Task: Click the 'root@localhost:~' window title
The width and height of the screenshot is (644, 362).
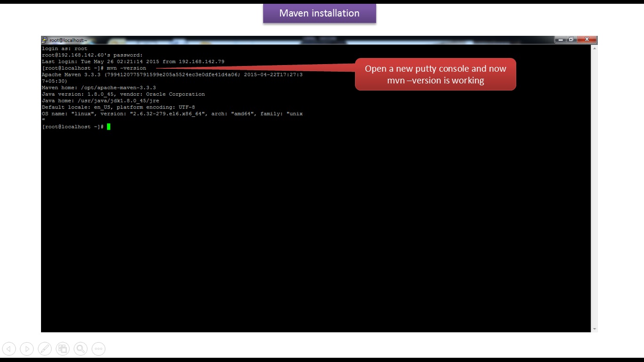Action: 68,41
